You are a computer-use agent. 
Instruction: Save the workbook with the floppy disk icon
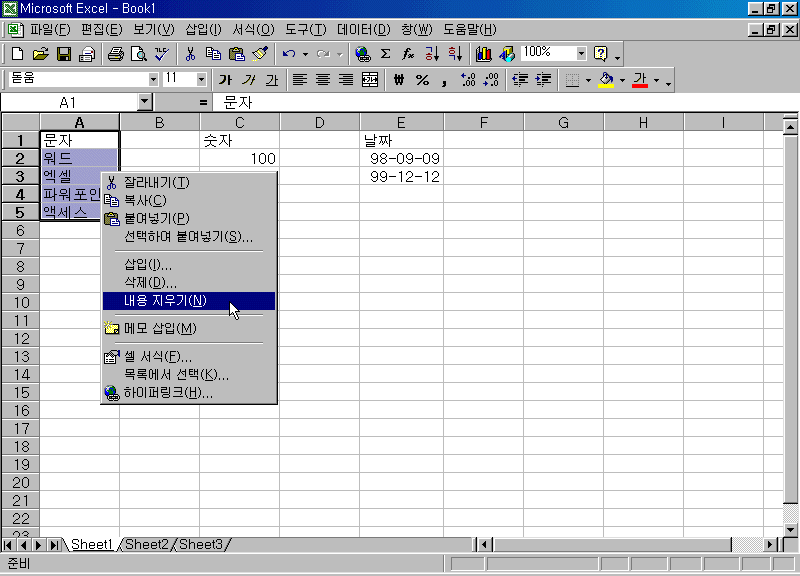pyautogui.click(x=64, y=54)
